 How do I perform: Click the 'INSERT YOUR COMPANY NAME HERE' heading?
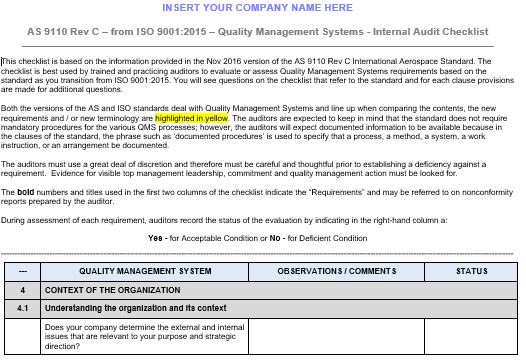point(257,8)
